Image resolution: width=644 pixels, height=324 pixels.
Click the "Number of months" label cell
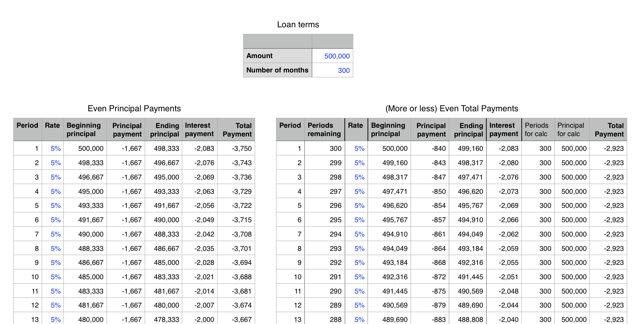pos(278,70)
